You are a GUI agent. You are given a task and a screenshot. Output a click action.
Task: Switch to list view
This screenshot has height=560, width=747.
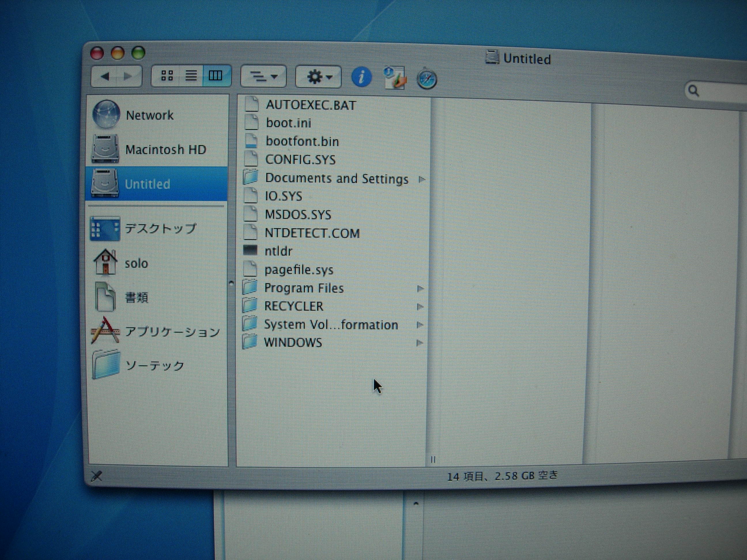click(191, 75)
